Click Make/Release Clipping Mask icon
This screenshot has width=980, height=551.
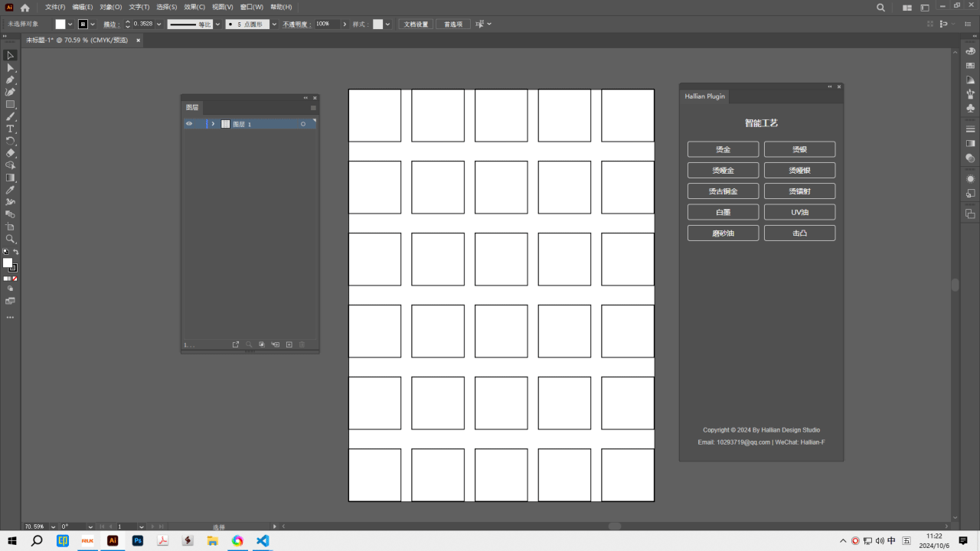click(262, 345)
